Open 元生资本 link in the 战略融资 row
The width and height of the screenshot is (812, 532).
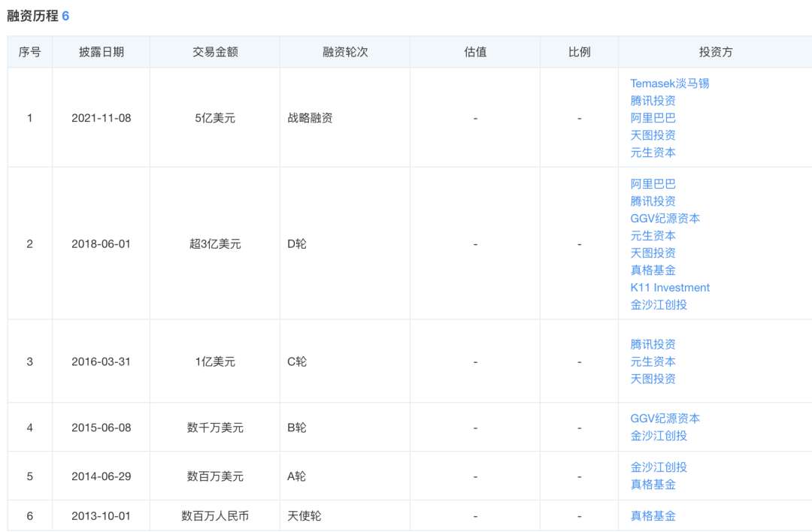[x=653, y=153]
